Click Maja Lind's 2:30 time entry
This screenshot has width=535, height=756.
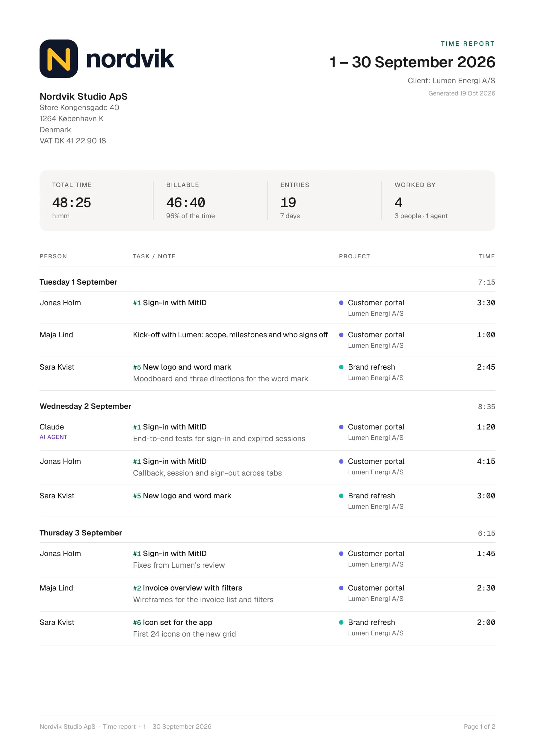pos(486,588)
